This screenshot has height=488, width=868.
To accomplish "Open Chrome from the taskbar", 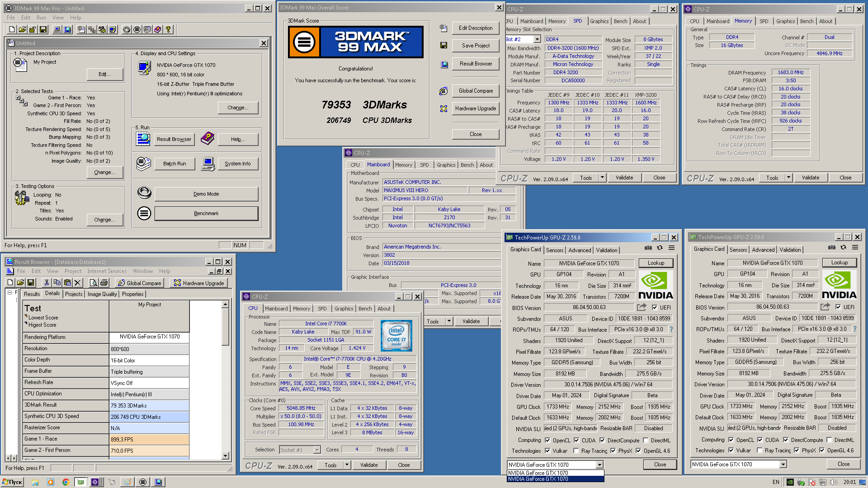I will (66, 482).
